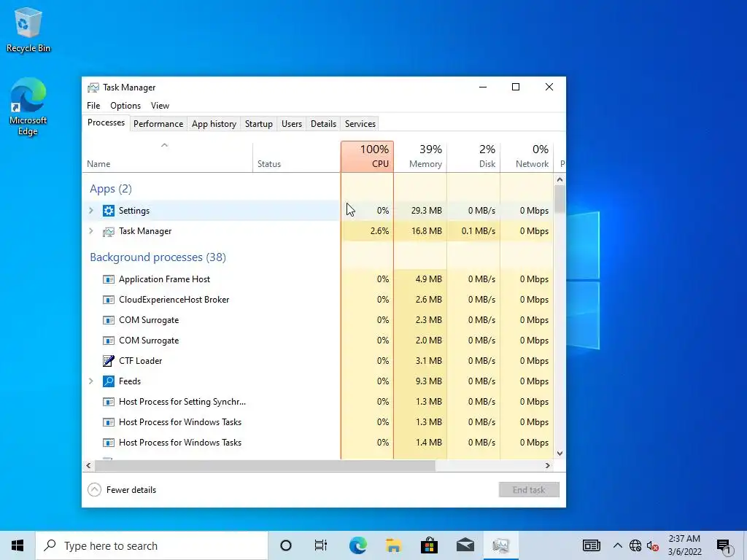The height and width of the screenshot is (560, 747).
Task: Switch to the Users tab
Action: click(292, 124)
